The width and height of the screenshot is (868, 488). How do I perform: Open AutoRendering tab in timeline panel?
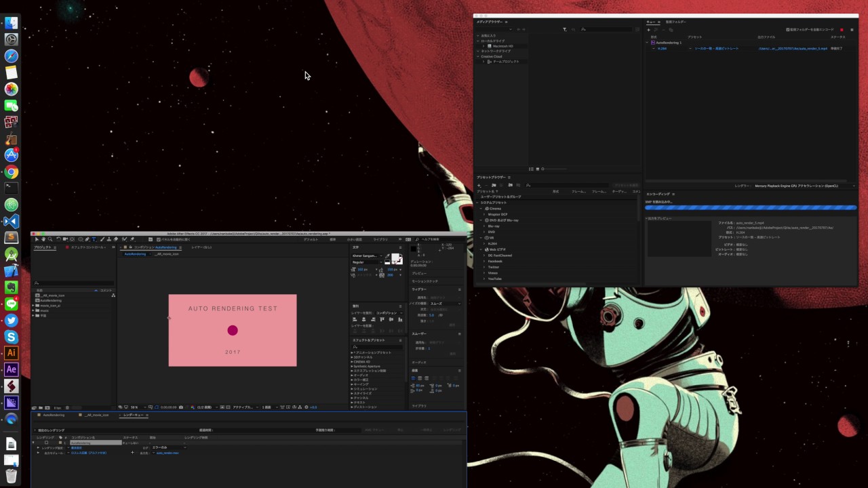click(x=54, y=415)
